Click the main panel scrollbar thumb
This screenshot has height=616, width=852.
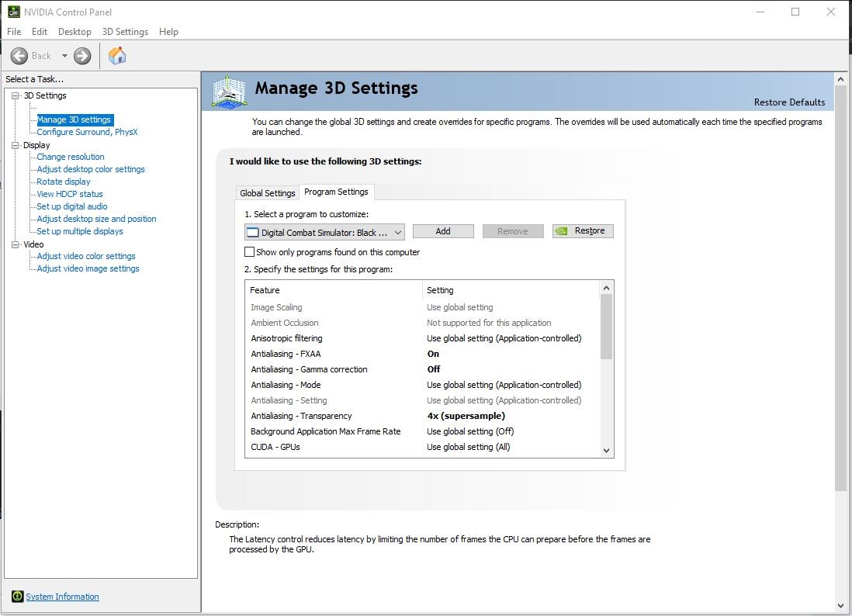pos(840,289)
